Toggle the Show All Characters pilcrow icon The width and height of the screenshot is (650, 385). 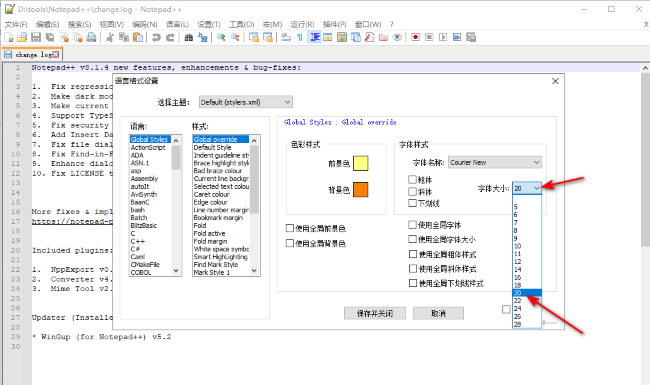[x=300, y=38]
